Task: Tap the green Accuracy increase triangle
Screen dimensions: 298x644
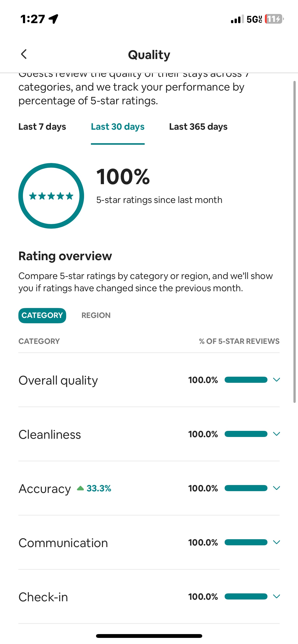Action: pos(80,488)
